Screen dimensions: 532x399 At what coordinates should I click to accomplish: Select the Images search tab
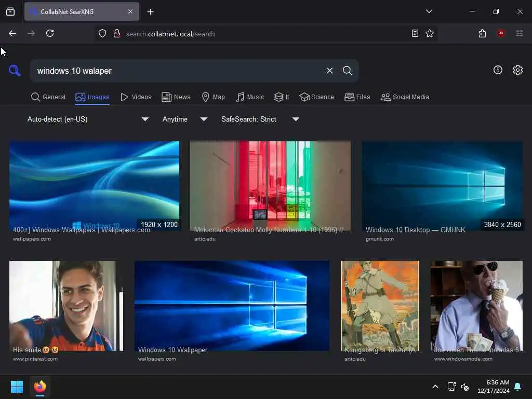pyautogui.click(x=92, y=97)
